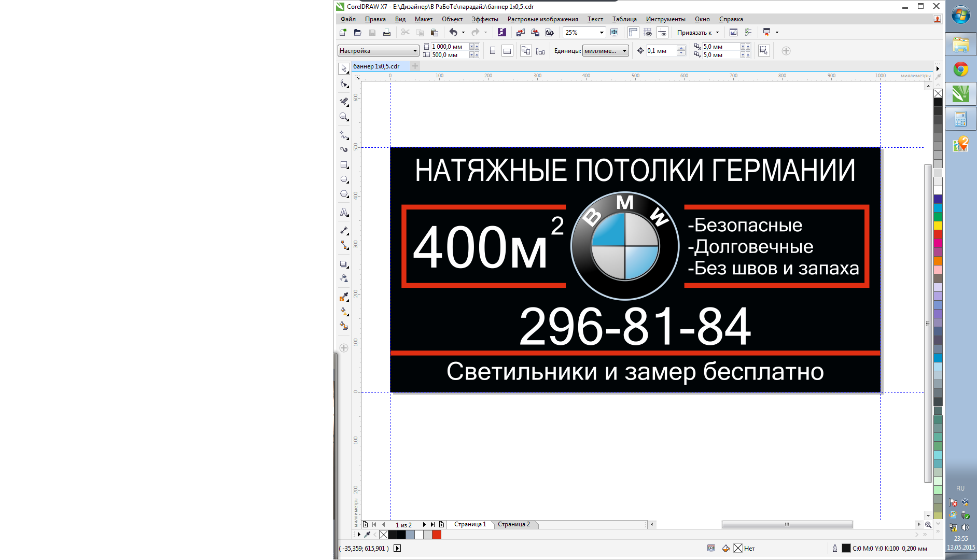Select the Transparency tool
This screenshot has width=977, height=560.
[x=344, y=278]
